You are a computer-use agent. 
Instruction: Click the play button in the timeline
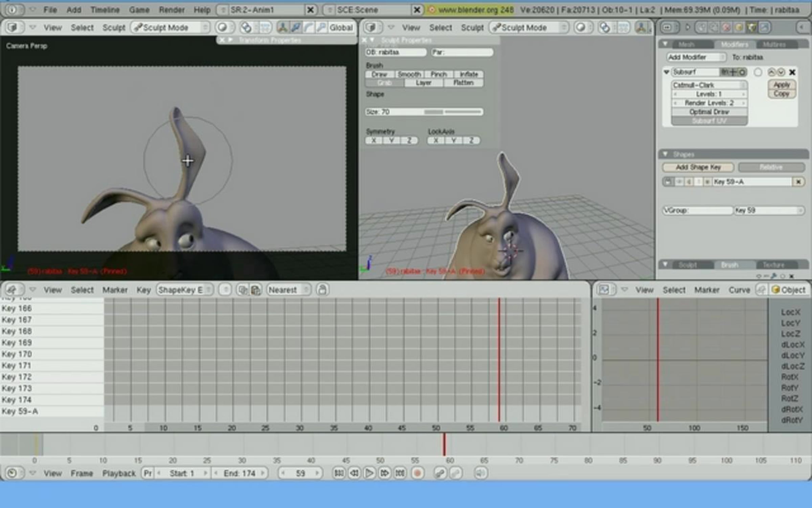point(369,473)
